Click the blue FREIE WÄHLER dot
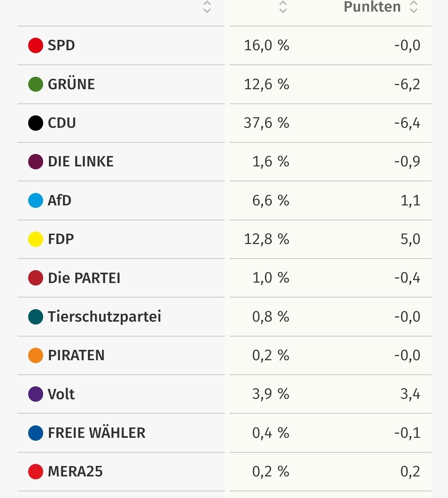 click(36, 433)
